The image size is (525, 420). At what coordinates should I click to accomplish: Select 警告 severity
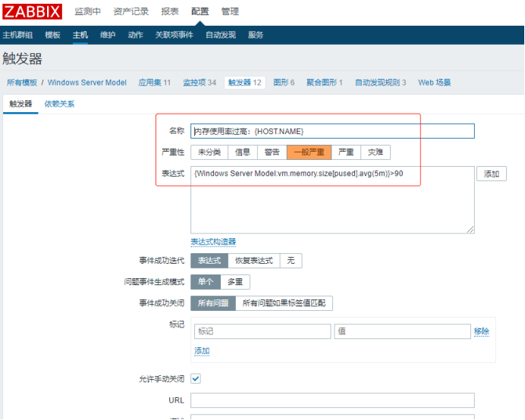coord(272,152)
